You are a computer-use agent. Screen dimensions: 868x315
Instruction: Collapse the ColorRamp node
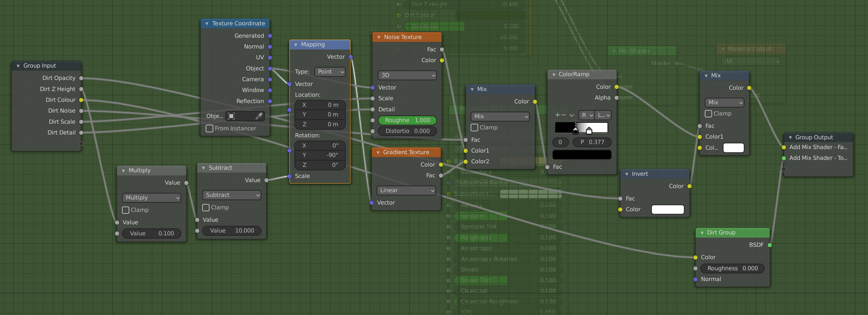click(x=554, y=75)
